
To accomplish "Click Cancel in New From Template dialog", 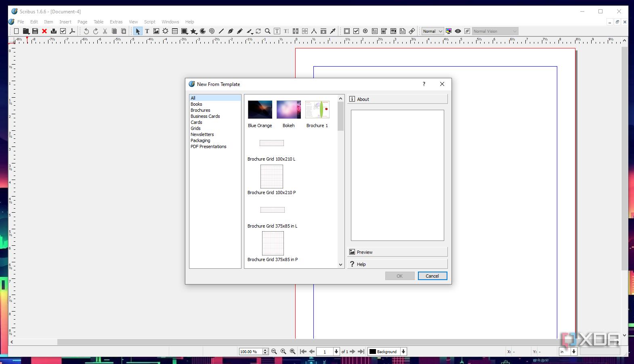I will tap(432, 276).
